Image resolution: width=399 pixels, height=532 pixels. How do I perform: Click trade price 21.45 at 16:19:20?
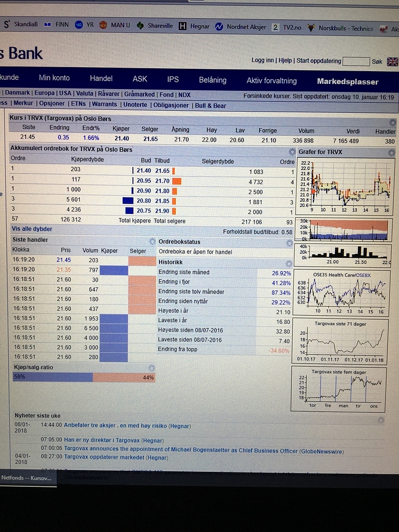pyautogui.click(x=64, y=260)
